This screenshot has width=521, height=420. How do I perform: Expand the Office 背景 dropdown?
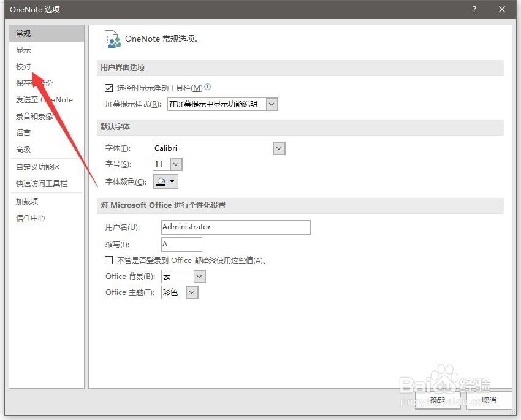pyautogui.click(x=199, y=276)
